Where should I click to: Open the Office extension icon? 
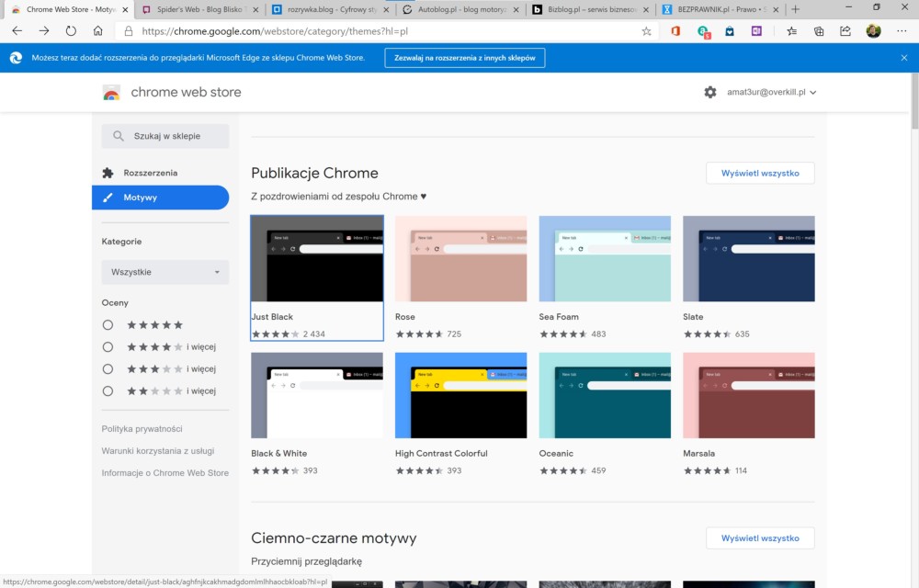click(x=675, y=31)
